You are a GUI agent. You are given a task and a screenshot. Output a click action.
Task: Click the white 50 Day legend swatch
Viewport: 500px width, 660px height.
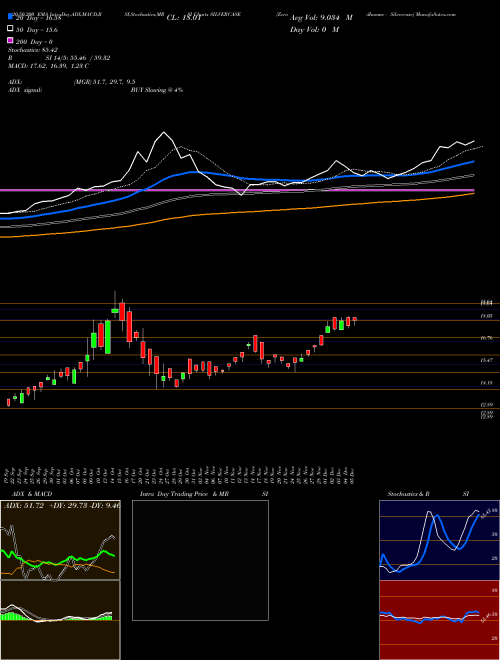point(10,29)
